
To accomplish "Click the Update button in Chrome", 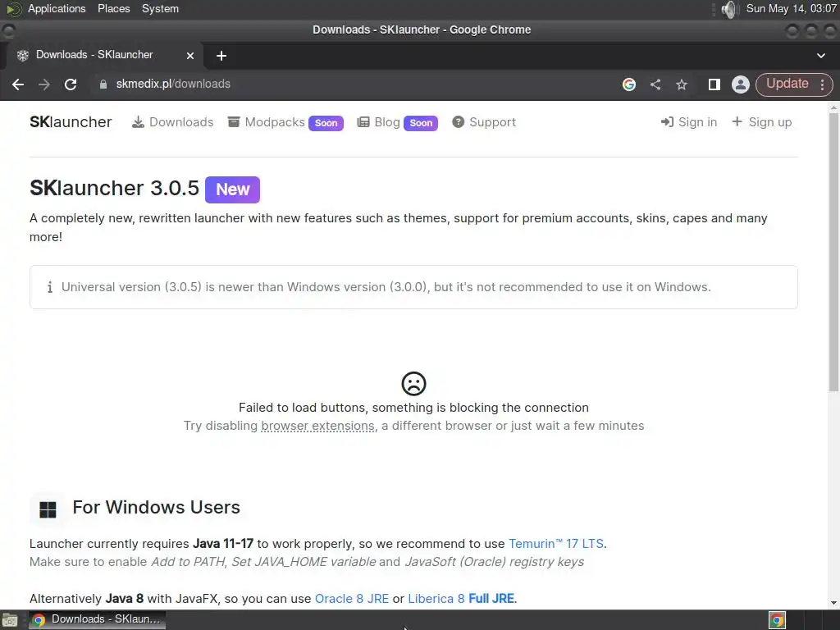I will click(787, 84).
